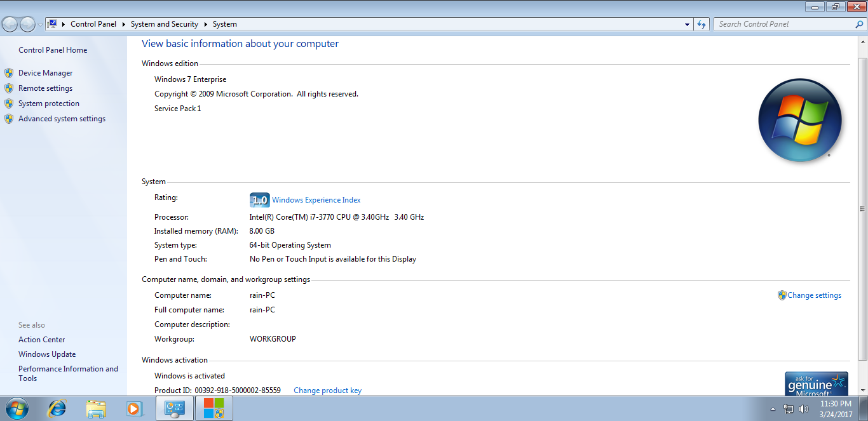Viewport: 868px width, 421px height.
Task: Select the System breadcrumb item
Action: tap(225, 24)
